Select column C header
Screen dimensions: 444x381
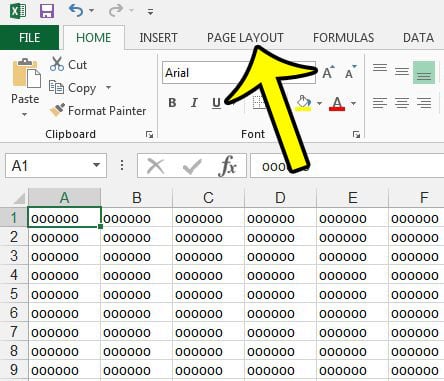tap(208, 198)
